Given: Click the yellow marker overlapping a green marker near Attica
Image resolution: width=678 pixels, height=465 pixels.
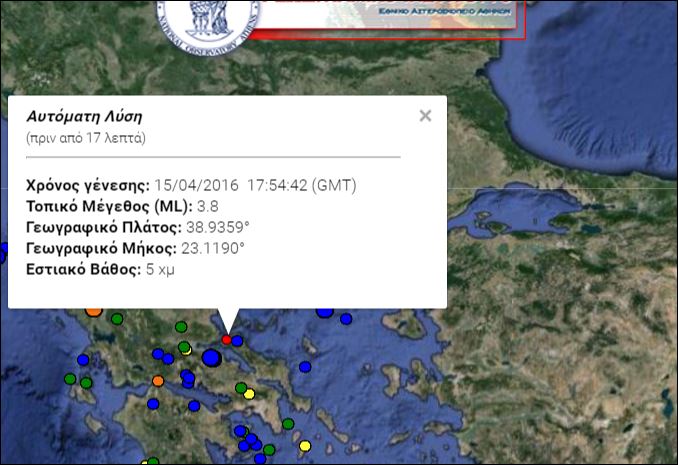Looking at the screenshot, I should tap(249, 394).
